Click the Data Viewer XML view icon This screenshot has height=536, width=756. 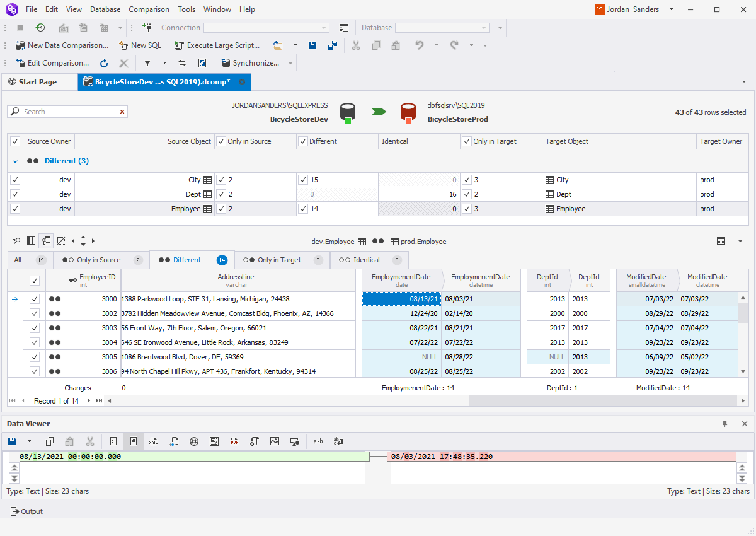(x=153, y=441)
